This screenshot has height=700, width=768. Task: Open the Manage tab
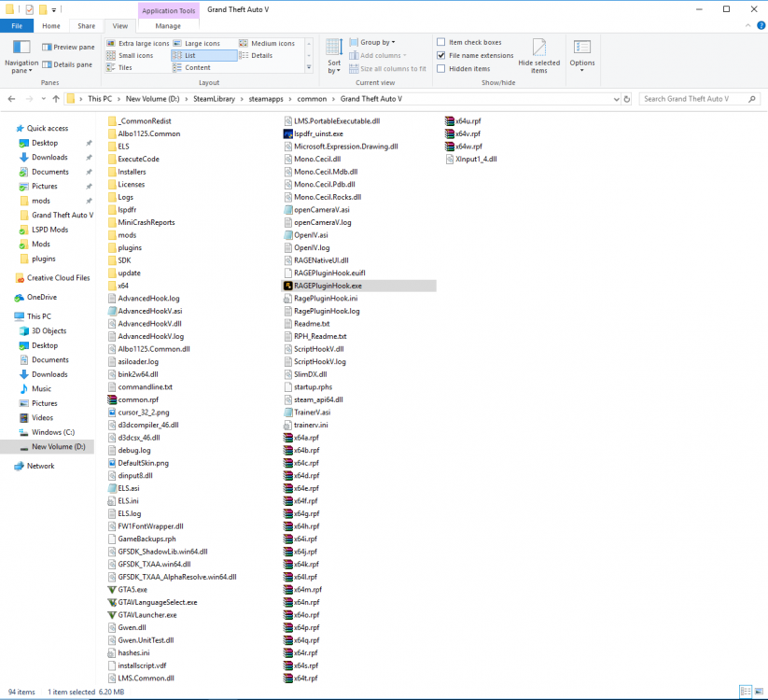[168, 26]
